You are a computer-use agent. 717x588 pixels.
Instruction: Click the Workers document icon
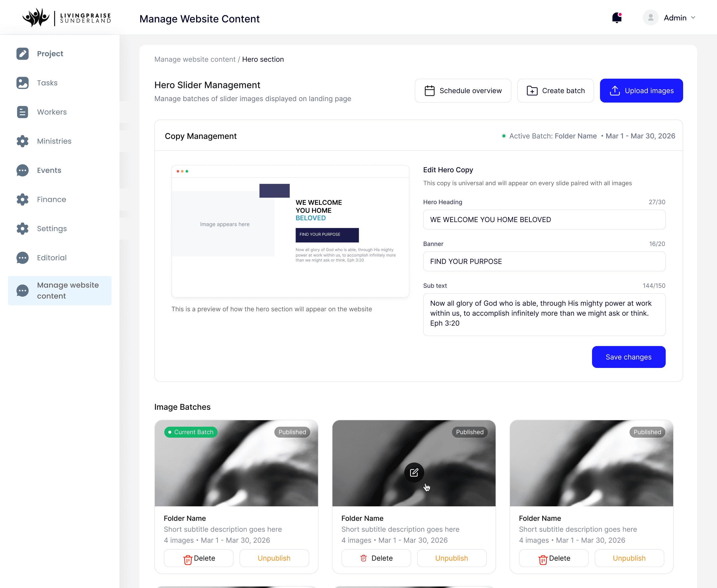tap(22, 112)
